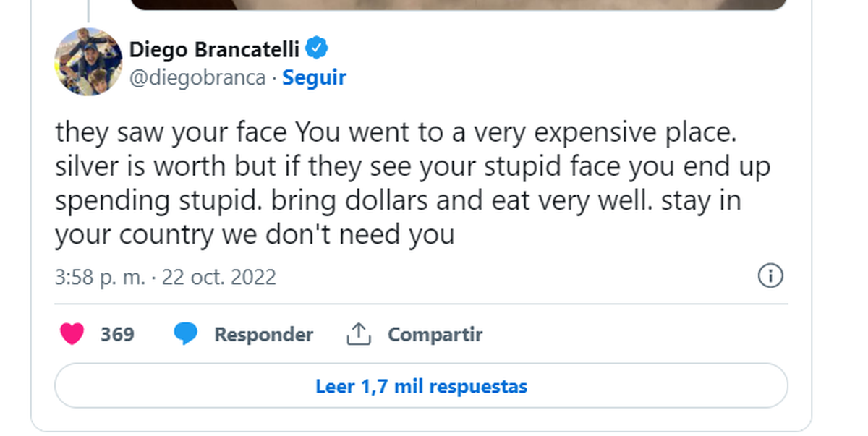Open Diego Brancatelli's profile picture
The width and height of the screenshot is (868, 436).
88,62
